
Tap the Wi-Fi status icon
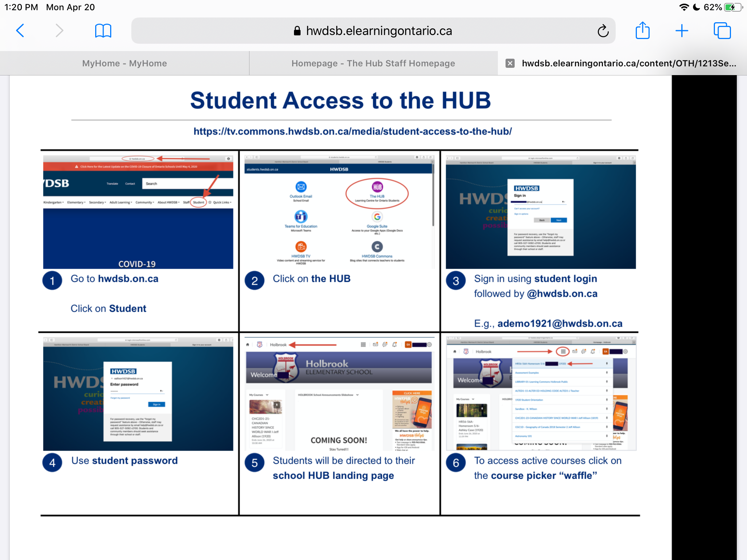[x=684, y=7]
